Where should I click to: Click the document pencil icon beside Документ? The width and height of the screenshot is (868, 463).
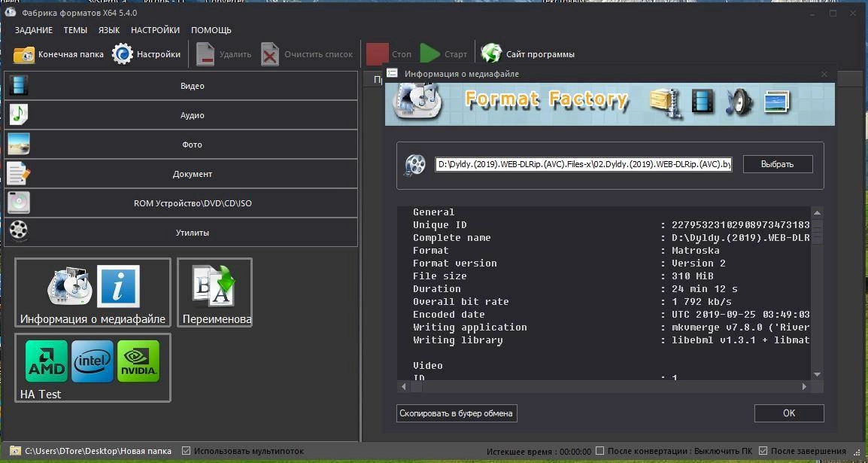point(19,173)
